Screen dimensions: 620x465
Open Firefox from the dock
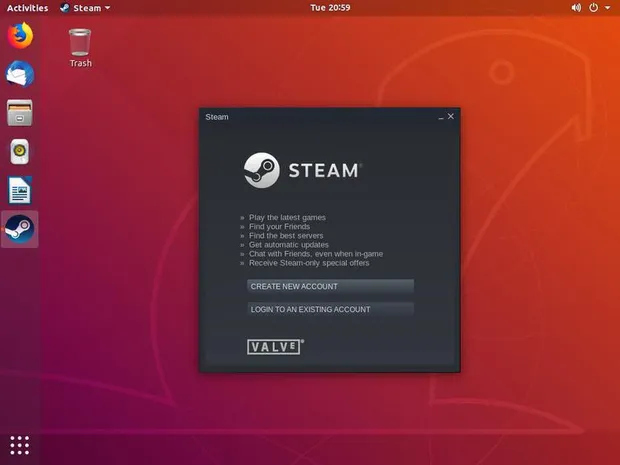20,36
